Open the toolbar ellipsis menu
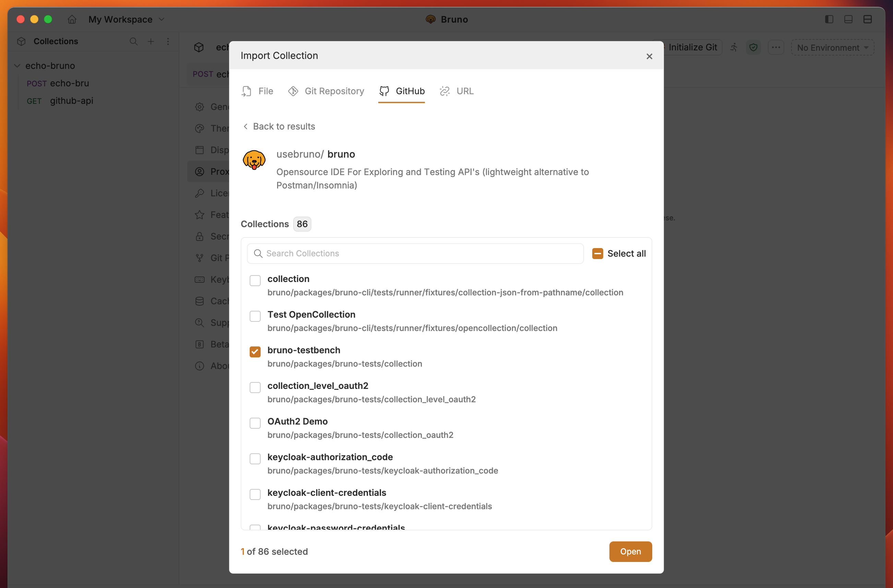893x588 pixels. click(776, 47)
